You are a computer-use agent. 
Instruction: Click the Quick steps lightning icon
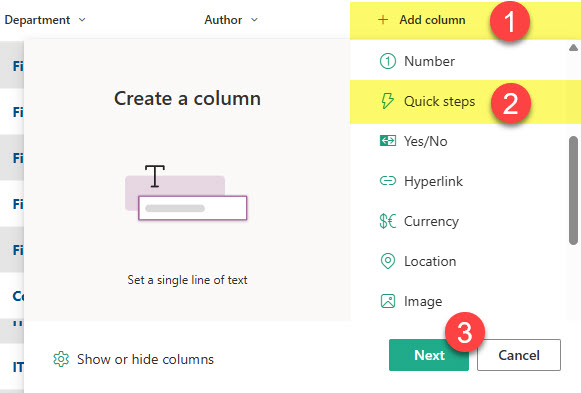pyautogui.click(x=387, y=101)
